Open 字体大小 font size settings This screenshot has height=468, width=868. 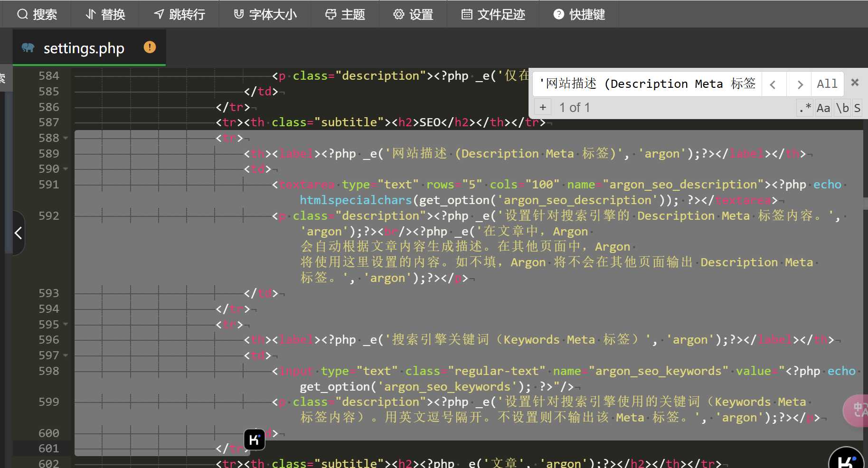[x=265, y=14]
